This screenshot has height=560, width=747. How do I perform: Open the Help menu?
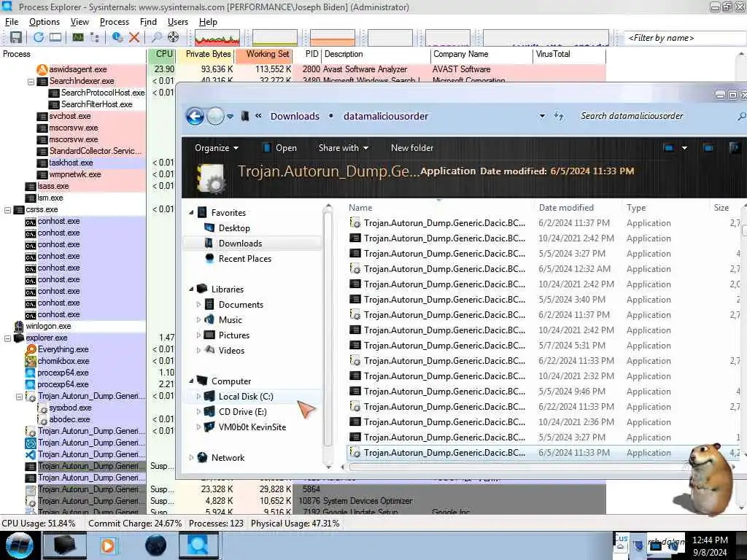click(x=208, y=22)
